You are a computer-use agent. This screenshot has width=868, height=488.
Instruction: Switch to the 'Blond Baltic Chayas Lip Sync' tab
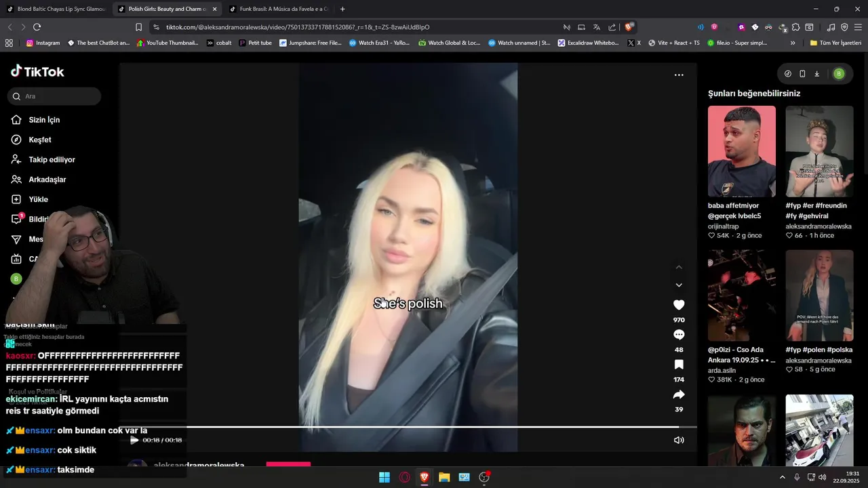coord(56,9)
